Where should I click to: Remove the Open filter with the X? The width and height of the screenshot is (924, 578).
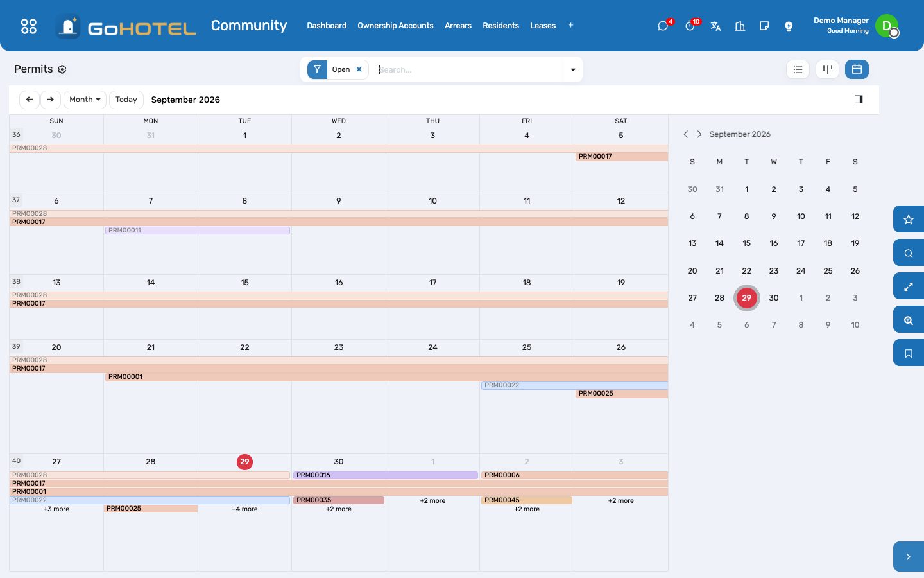359,69
